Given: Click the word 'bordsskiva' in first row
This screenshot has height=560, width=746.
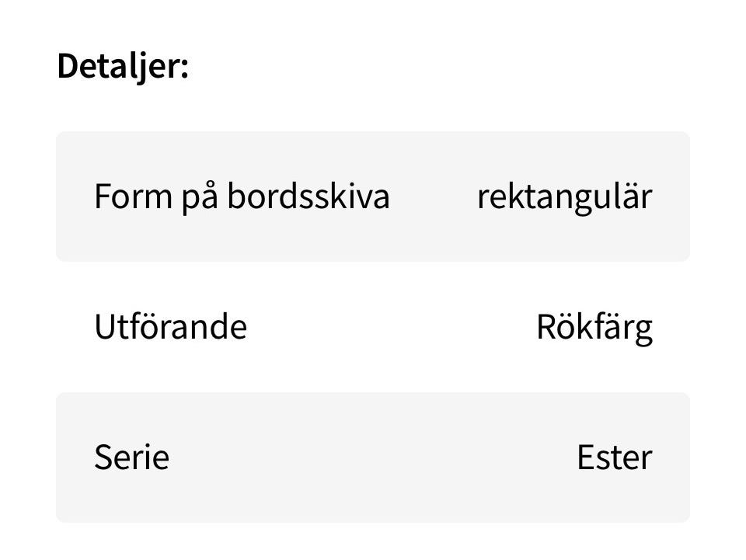Looking at the screenshot, I should [308, 197].
